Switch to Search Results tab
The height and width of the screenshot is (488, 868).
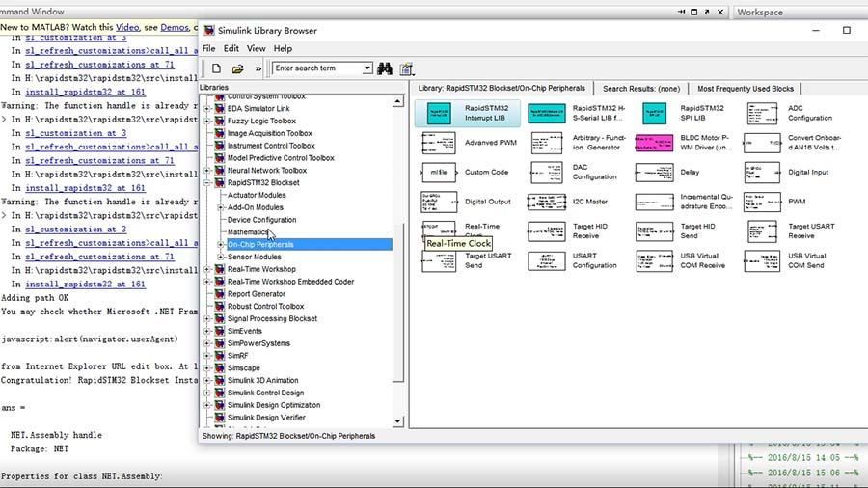641,89
